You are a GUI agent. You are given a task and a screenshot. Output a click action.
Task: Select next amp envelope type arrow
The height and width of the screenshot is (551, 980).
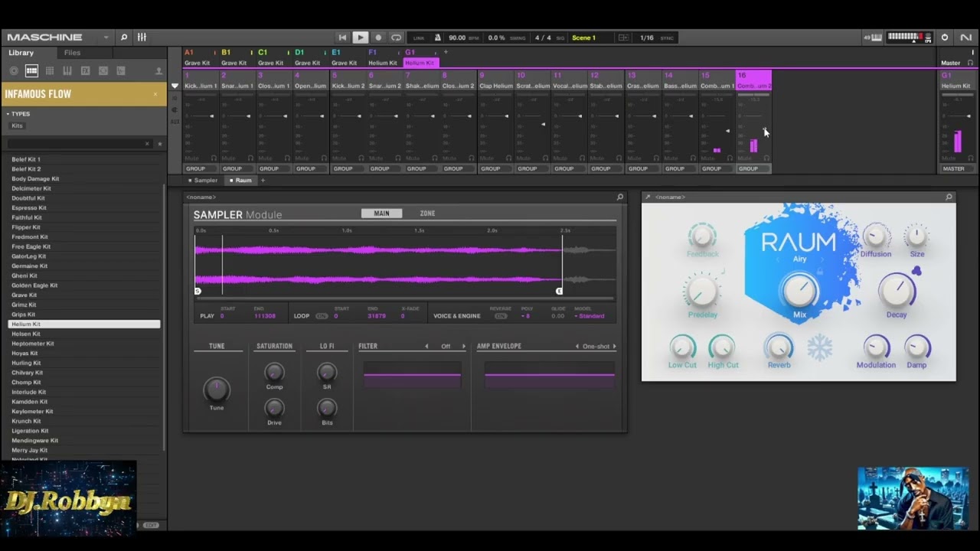(614, 347)
